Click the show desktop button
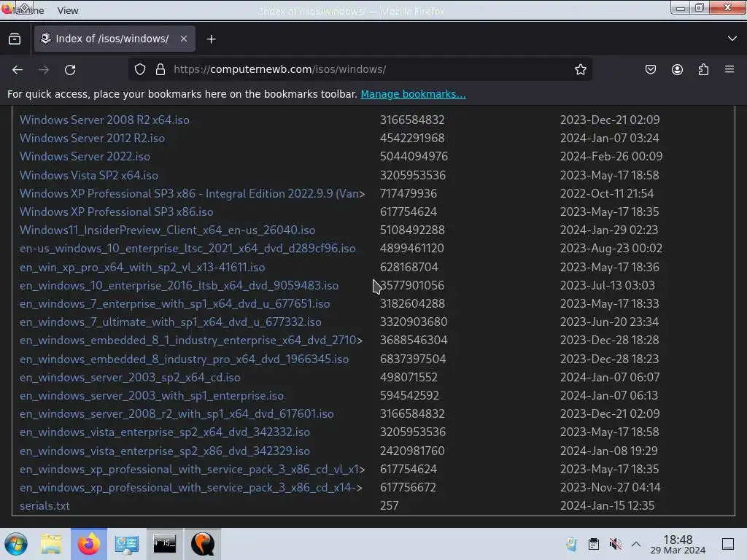Viewport: 747px width, 560px height. (x=728, y=544)
